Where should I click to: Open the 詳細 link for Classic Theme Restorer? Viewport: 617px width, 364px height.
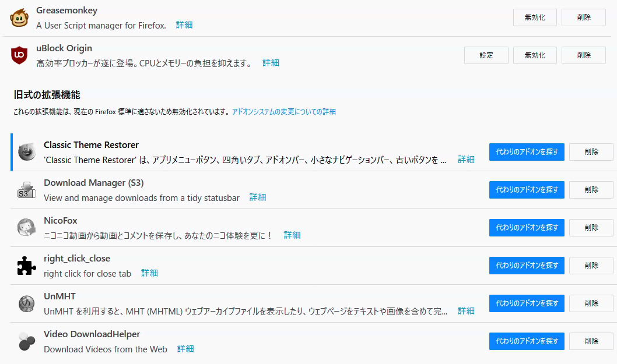pos(466,160)
